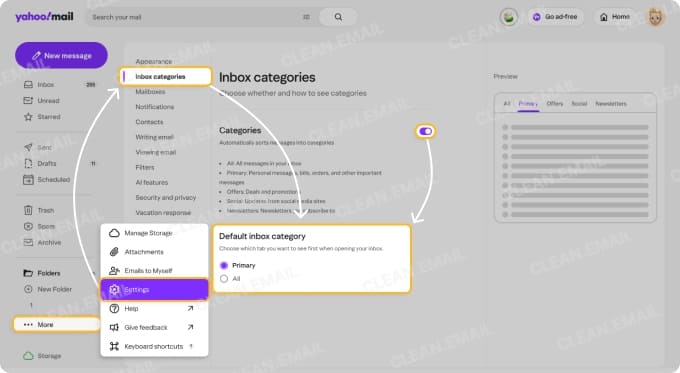The image size is (680, 373).
Task: Switch to the All preview tab
Action: (507, 104)
